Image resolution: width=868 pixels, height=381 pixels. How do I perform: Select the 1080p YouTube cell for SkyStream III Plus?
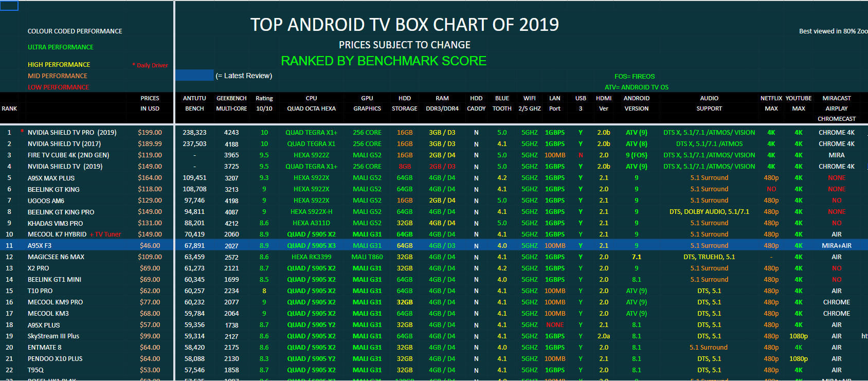click(799, 336)
